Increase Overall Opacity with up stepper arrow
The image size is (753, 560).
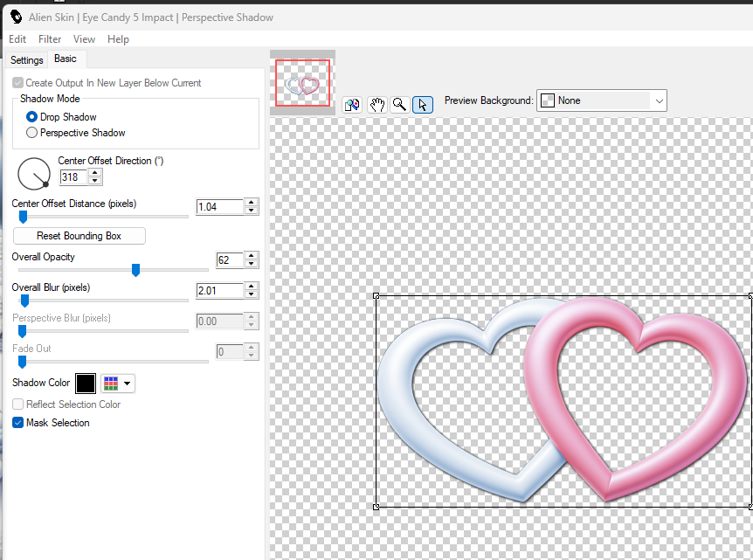[252, 256]
